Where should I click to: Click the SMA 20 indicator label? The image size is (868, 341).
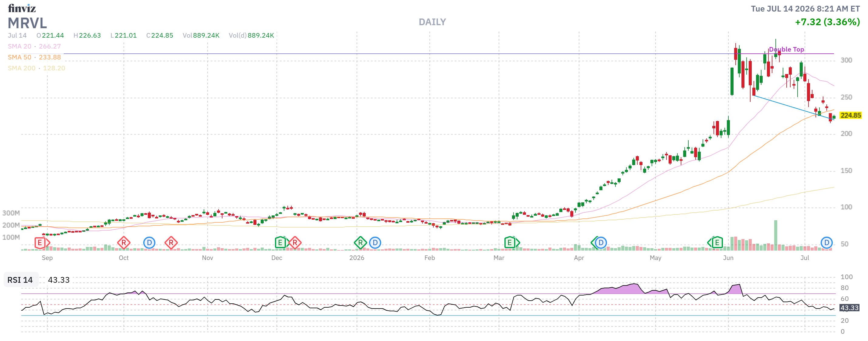[x=19, y=46]
